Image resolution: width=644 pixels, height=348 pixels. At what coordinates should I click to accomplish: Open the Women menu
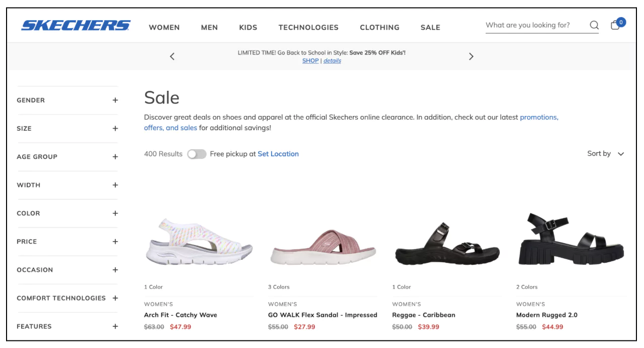tap(164, 27)
